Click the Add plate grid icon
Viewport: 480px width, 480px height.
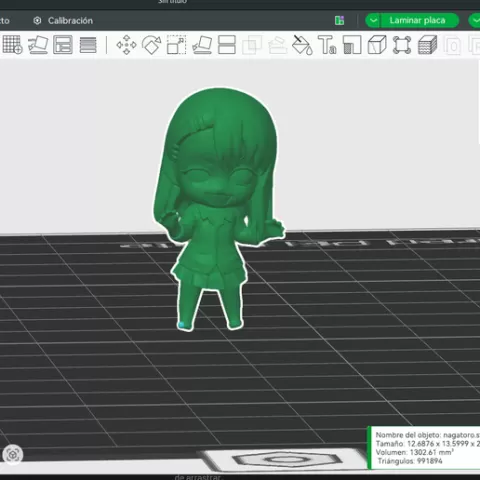12,45
